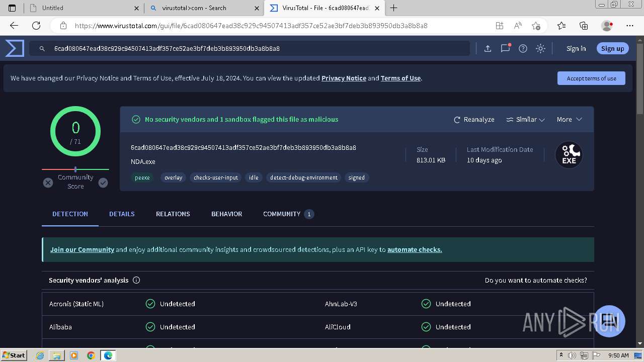Switch to the Untitled browser tab
This screenshot has height=362, width=644.
point(84,8)
